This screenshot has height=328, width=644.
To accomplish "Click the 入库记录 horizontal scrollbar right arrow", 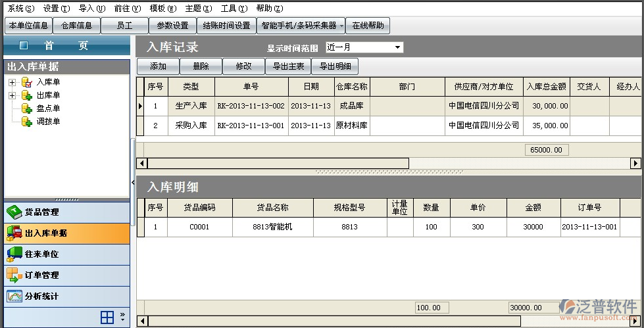I will (635, 163).
